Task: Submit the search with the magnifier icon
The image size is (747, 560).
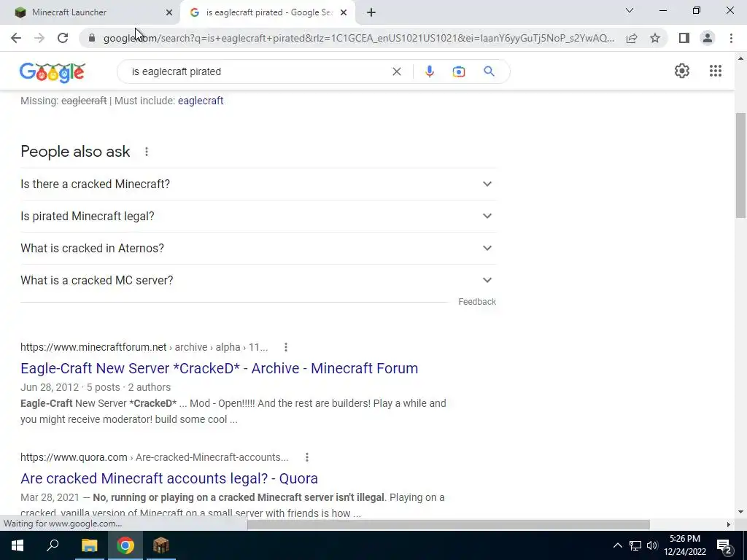Action: coord(489,71)
